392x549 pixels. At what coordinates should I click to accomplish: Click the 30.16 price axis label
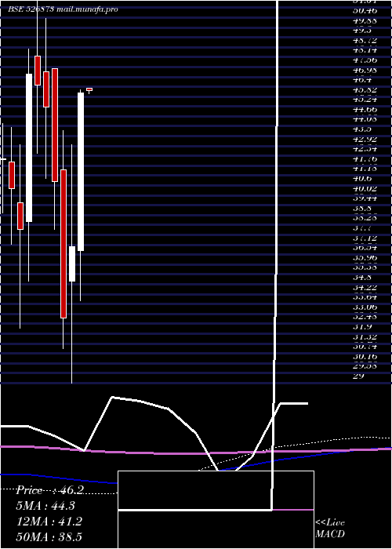tap(365, 356)
